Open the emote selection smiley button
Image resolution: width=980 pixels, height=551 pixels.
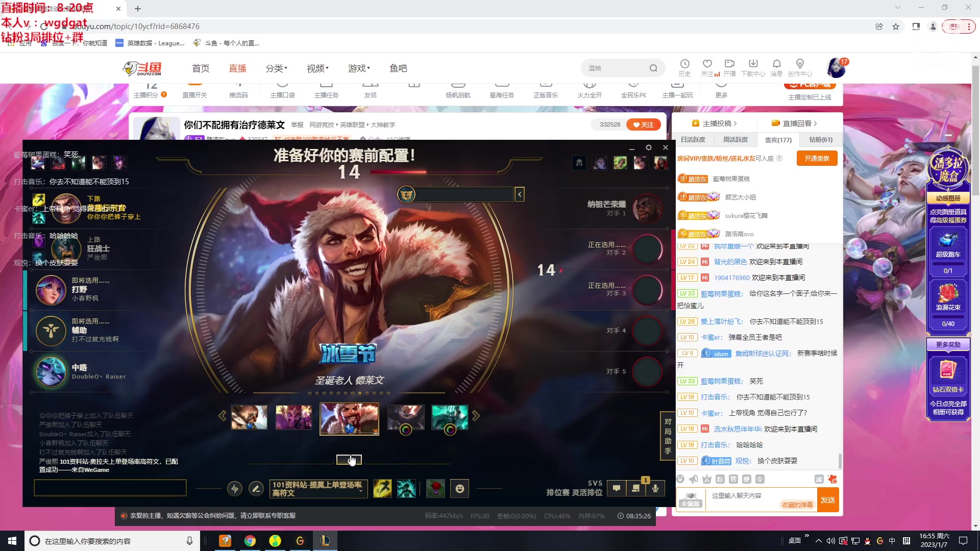pos(459,489)
